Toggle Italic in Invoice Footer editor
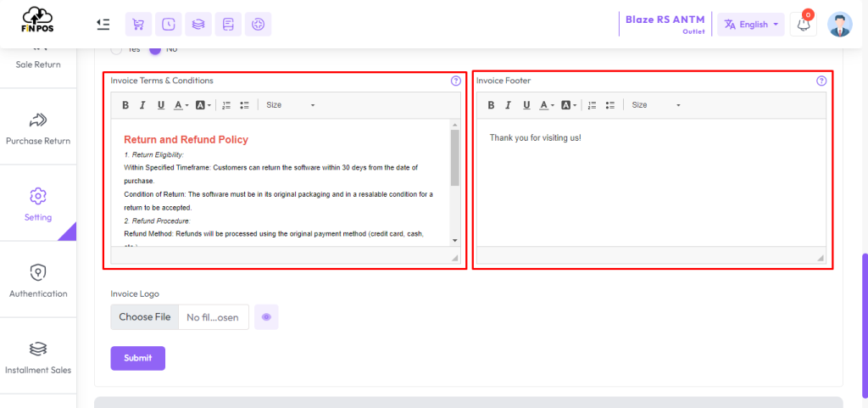This screenshot has height=408, width=868. (x=509, y=105)
